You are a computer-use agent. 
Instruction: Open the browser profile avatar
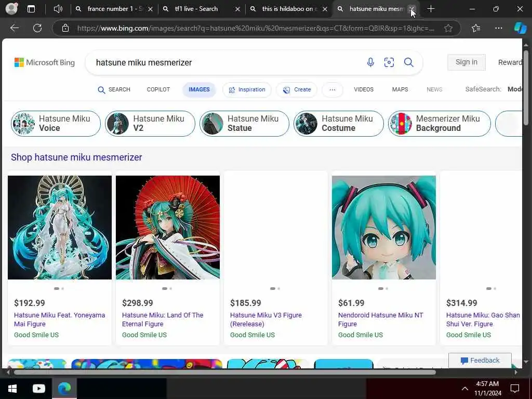coord(11,8)
